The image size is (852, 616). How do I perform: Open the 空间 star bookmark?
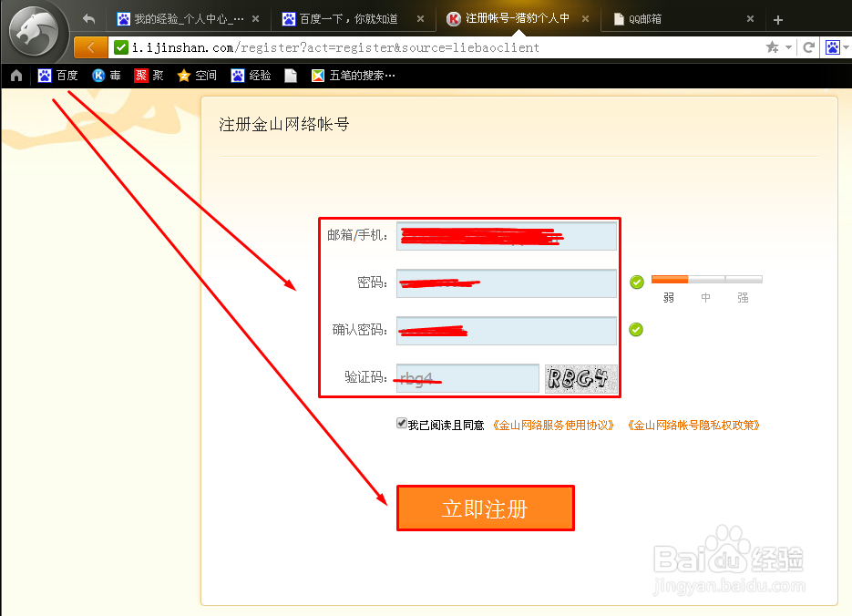[x=197, y=76]
